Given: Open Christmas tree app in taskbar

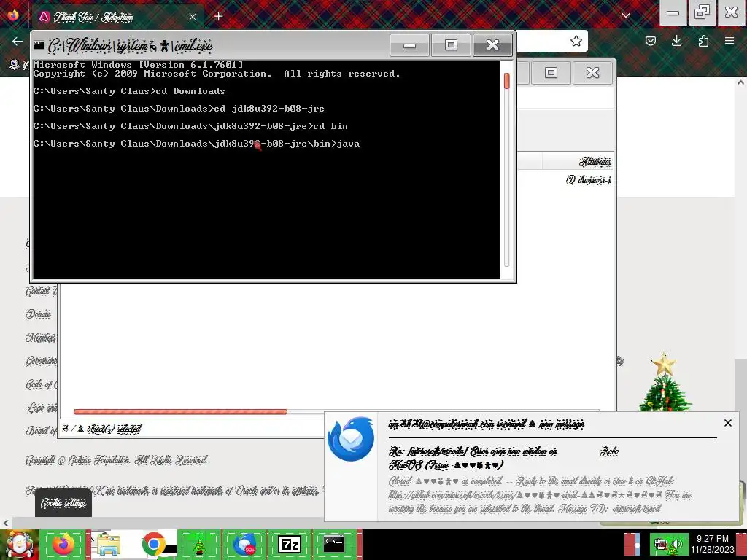Looking at the screenshot, I should pos(198,544).
